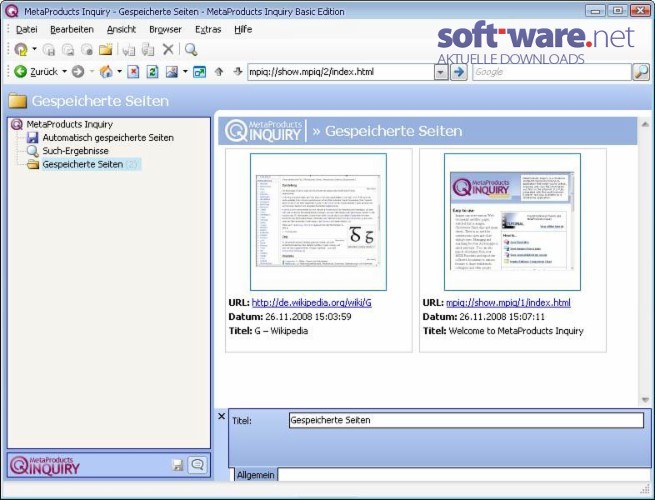
Task: Open the dropdown arrow next to Inquiry save icon
Action: pyautogui.click(x=34, y=49)
